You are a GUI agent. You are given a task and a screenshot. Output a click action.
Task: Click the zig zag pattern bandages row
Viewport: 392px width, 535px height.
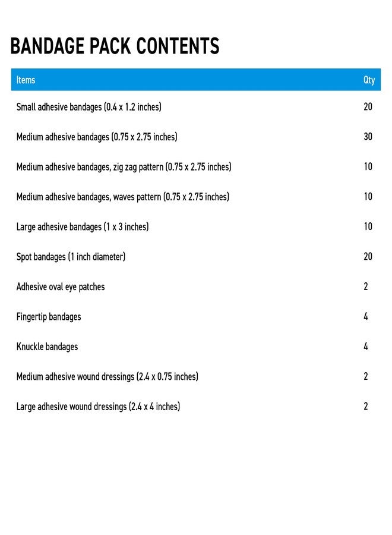195,167
